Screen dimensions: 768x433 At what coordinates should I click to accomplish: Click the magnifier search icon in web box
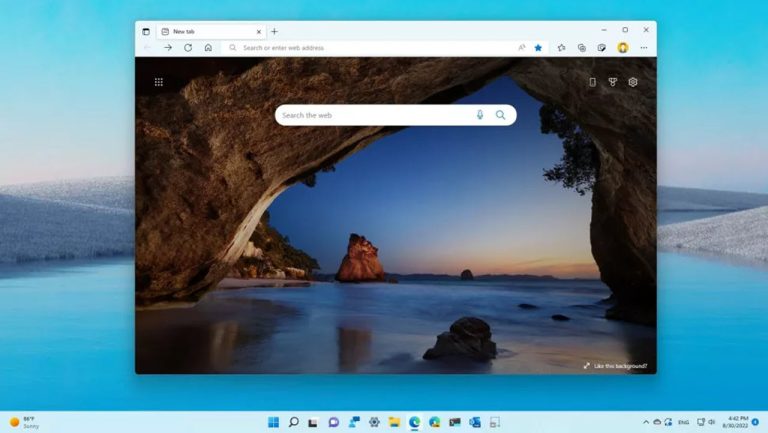[500, 115]
